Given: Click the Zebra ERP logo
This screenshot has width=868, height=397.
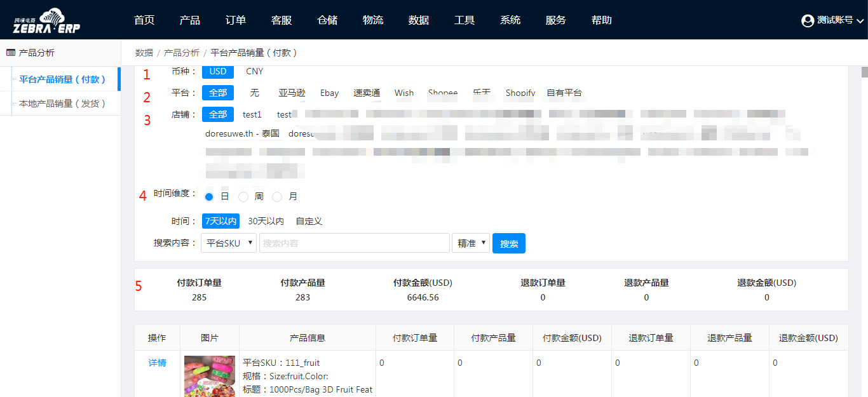Looking at the screenshot, I should tap(47, 20).
